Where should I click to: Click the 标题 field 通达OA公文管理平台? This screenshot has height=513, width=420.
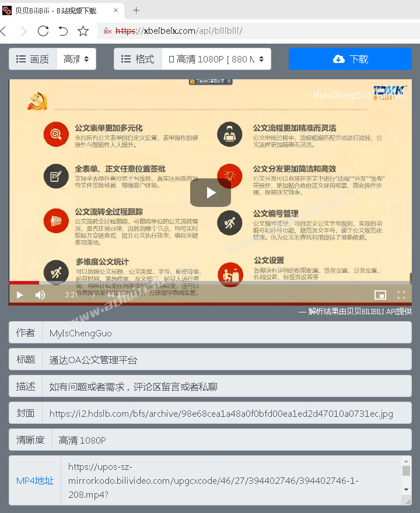227,360
